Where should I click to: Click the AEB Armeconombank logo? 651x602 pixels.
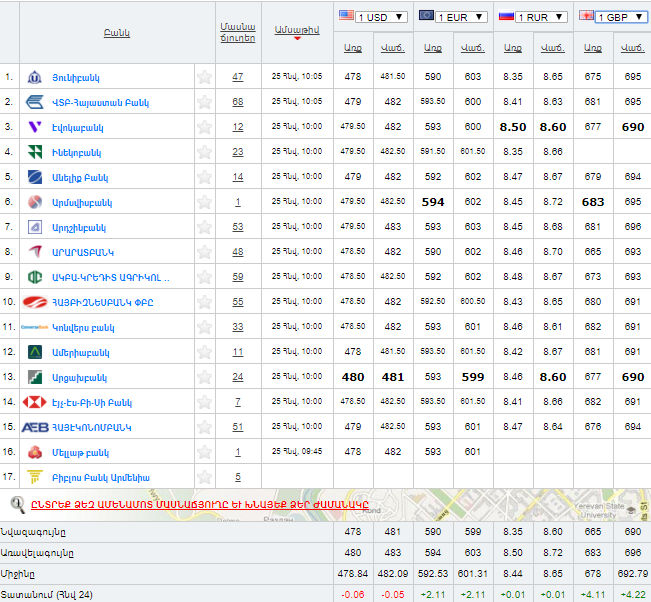coord(34,427)
